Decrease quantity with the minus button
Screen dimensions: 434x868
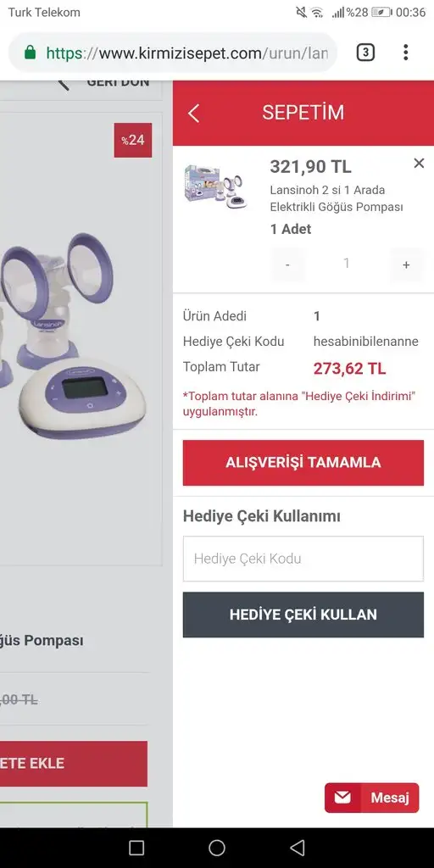(x=287, y=264)
